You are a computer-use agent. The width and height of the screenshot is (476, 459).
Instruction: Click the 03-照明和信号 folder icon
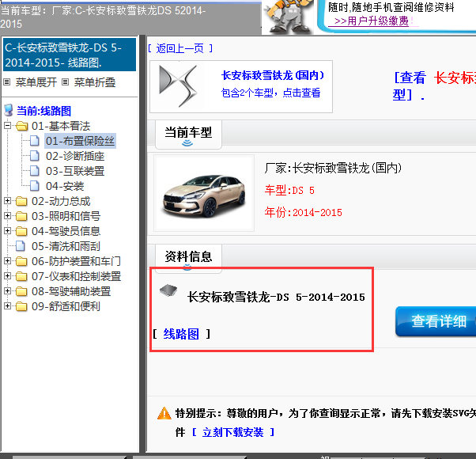pyautogui.click(x=21, y=216)
